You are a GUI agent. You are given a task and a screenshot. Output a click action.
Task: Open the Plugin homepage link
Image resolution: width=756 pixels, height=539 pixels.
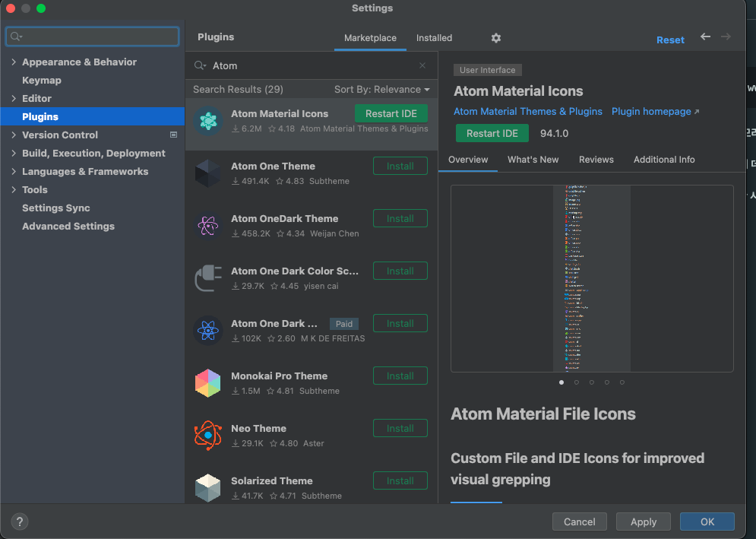(x=655, y=112)
